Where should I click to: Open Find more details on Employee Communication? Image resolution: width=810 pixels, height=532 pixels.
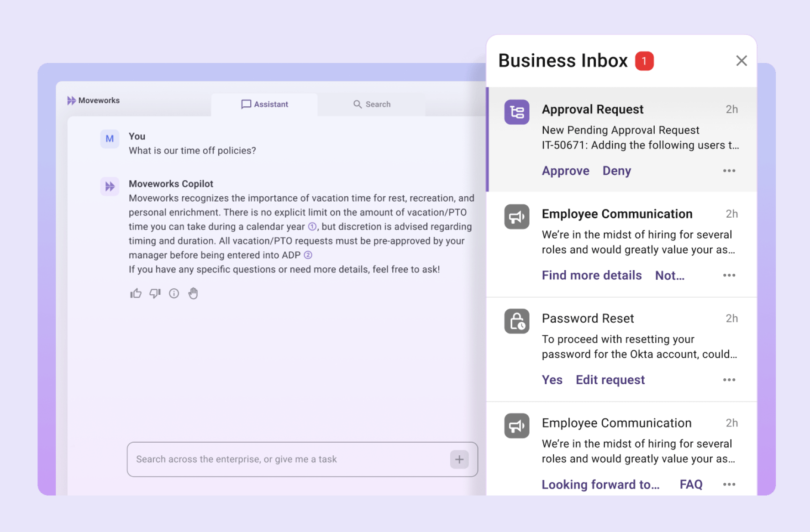click(x=591, y=275)
